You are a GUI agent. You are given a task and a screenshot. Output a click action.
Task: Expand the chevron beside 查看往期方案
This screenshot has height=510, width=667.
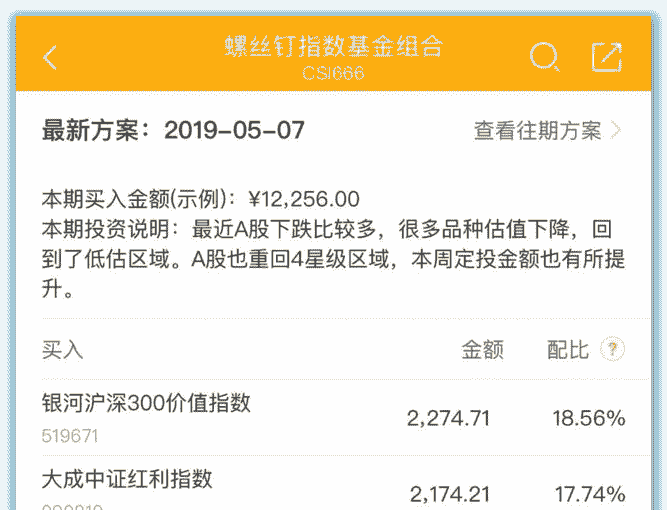click(x=616, y=131)
